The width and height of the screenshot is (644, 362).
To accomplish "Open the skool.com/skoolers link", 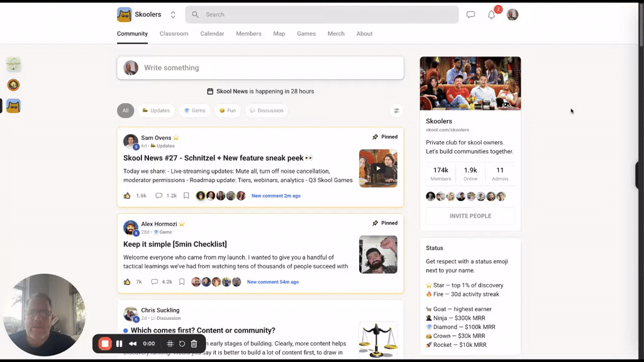I will 447,129.
